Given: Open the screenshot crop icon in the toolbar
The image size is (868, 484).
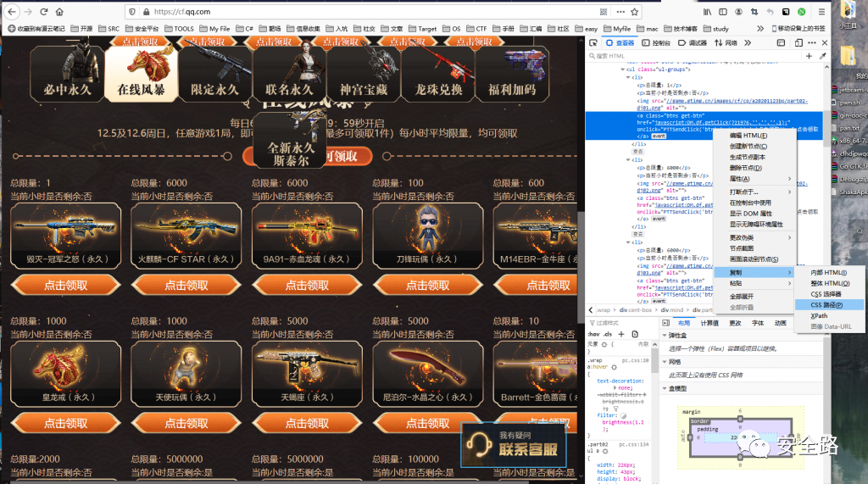Looking at the screenshot, I should coord(754,12).
